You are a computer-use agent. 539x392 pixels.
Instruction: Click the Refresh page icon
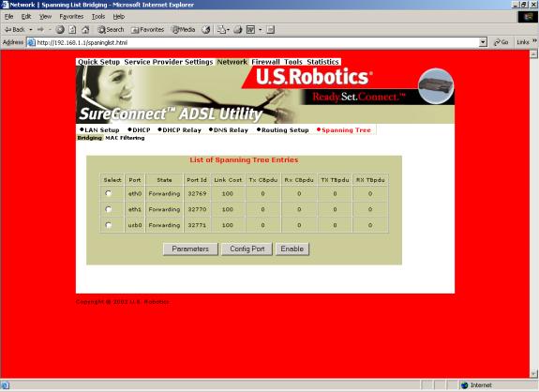[x=72, y=30]
